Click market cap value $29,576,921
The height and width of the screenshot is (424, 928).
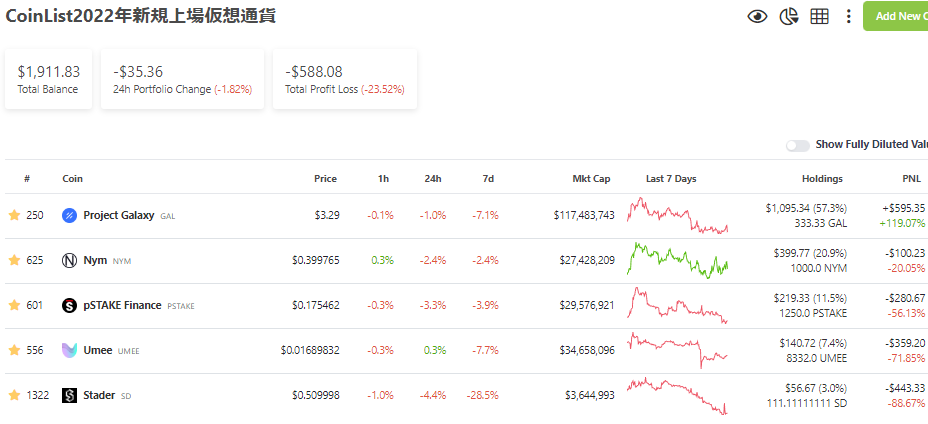pos(587,306)
